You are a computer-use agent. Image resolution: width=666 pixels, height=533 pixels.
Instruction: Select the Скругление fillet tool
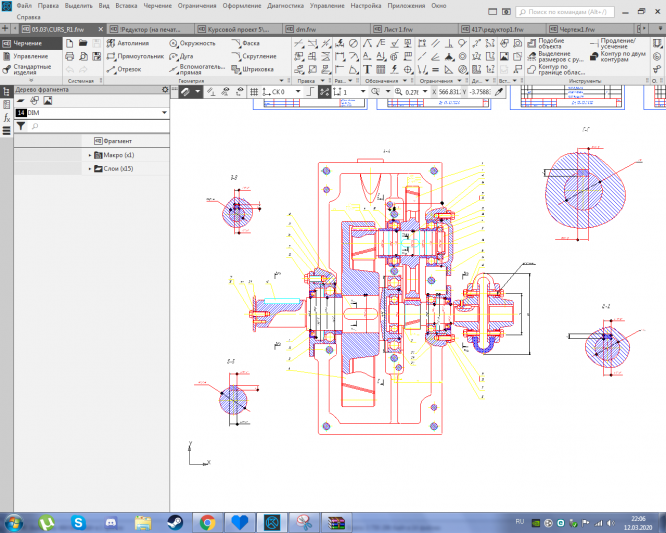(x=257, y=56)
